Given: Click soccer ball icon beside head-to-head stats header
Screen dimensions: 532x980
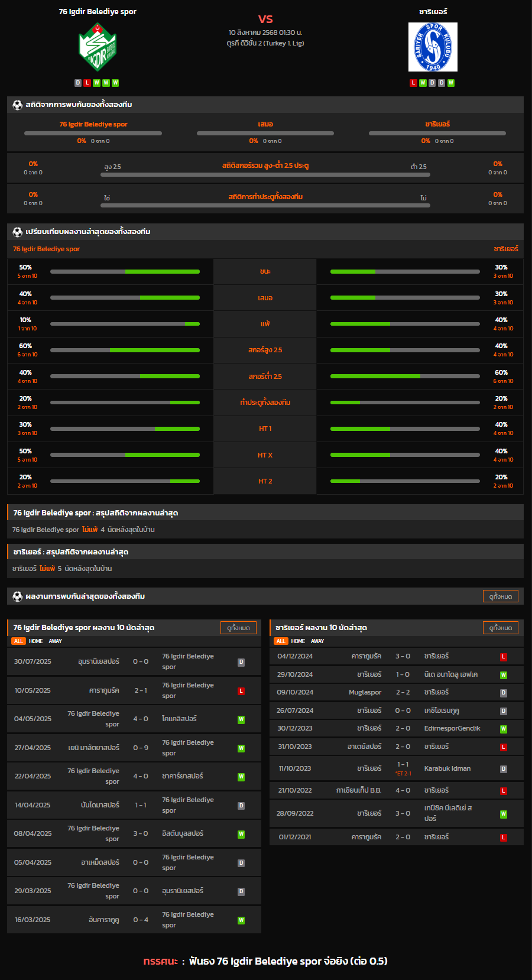Looking at the screenshot, I should (x=18, y=105).
